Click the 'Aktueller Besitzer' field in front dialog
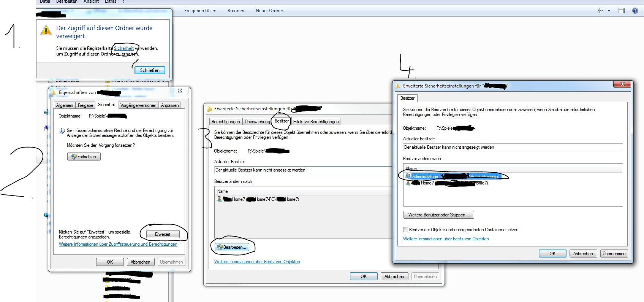This screenshot has width=644, height=302. (x=513, y=147)
